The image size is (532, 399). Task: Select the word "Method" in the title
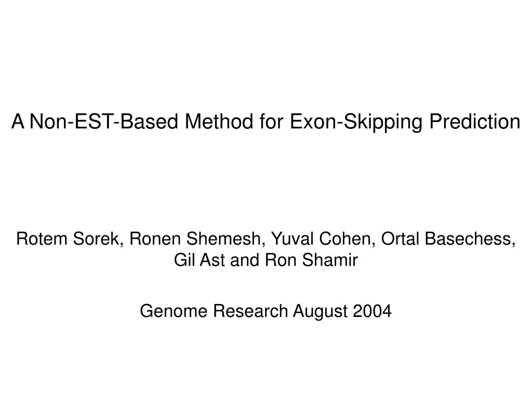(x=219, y=122)
